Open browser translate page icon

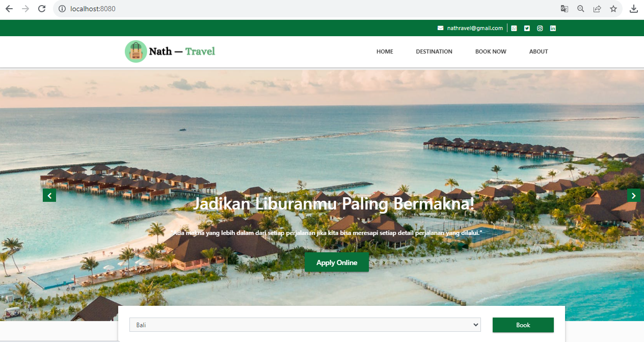pyautogui.click(x=564, y=9)
